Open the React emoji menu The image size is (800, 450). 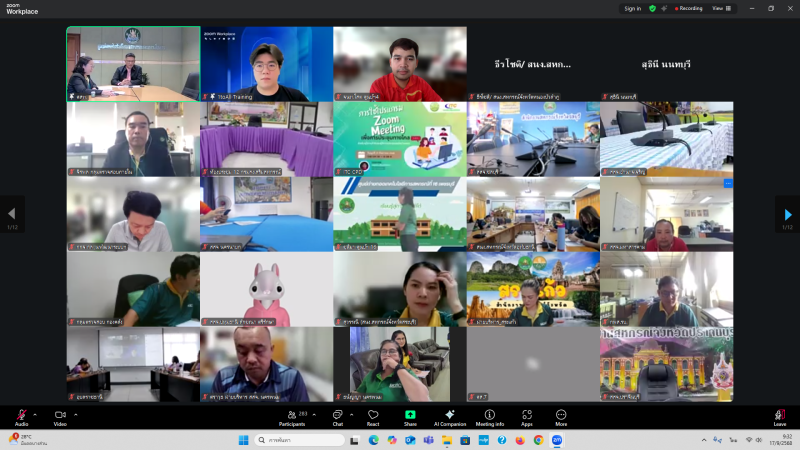(x=373, y=415)
